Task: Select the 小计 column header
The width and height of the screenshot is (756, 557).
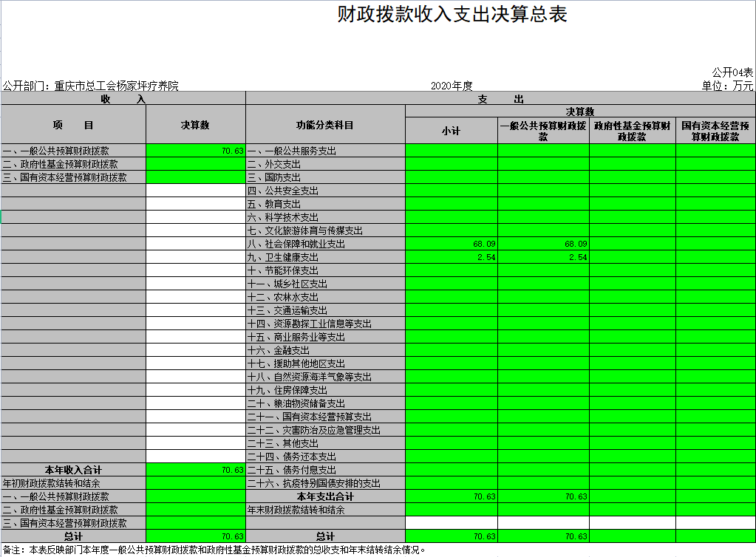Action: pyautogui.click(x=452, y=131)
